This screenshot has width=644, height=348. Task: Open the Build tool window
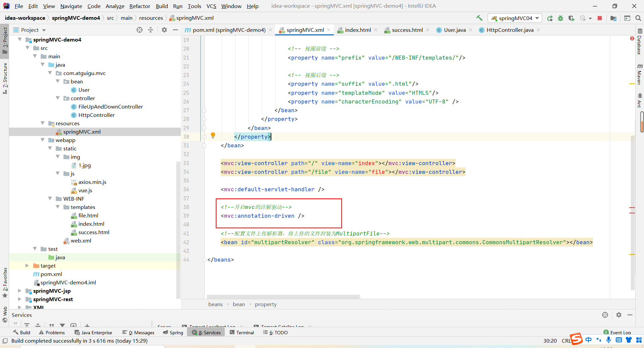[22, 333]
